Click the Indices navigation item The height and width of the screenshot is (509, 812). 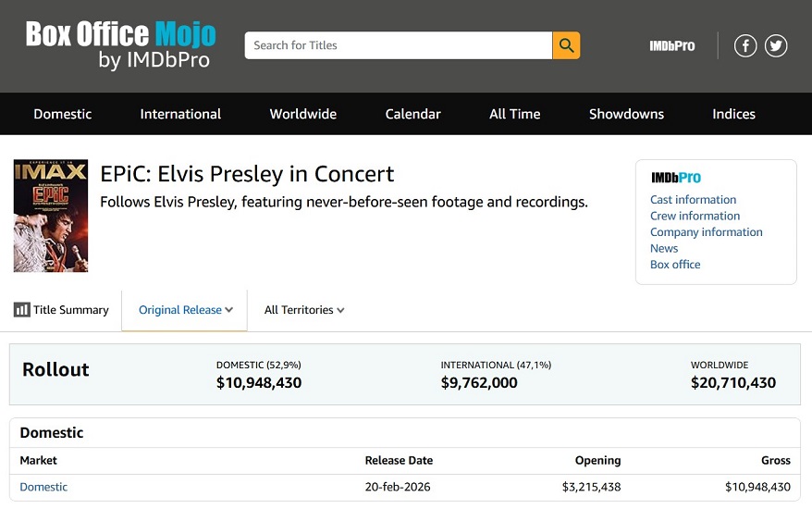tap(733, 114)
